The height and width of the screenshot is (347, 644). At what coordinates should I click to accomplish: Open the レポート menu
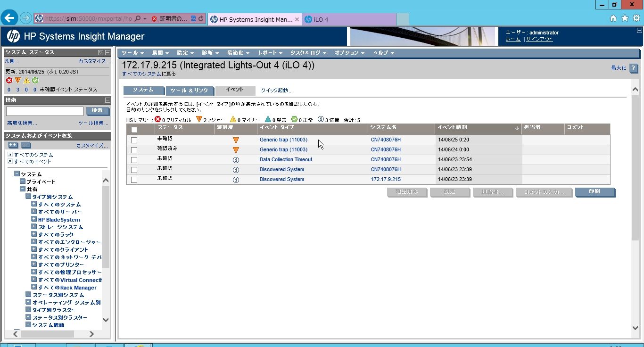click(x=270, y=53)
